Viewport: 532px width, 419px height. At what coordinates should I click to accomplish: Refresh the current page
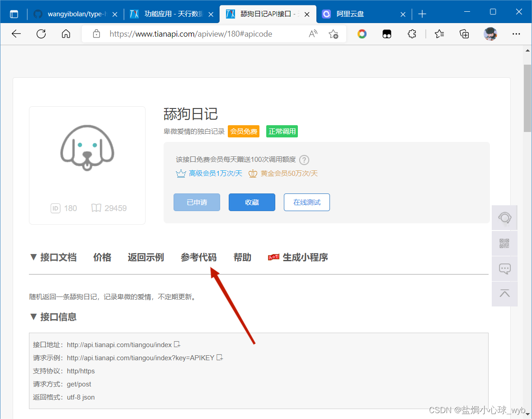[41, 33]
